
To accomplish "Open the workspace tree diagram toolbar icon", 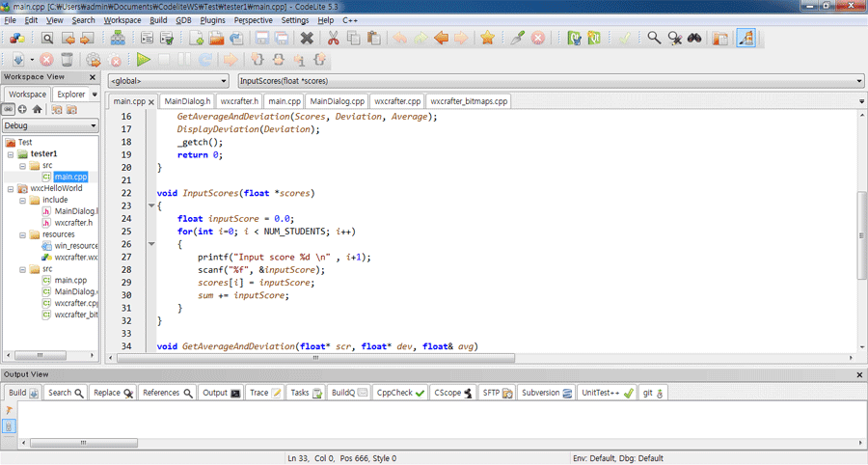I will click(118, 38).
